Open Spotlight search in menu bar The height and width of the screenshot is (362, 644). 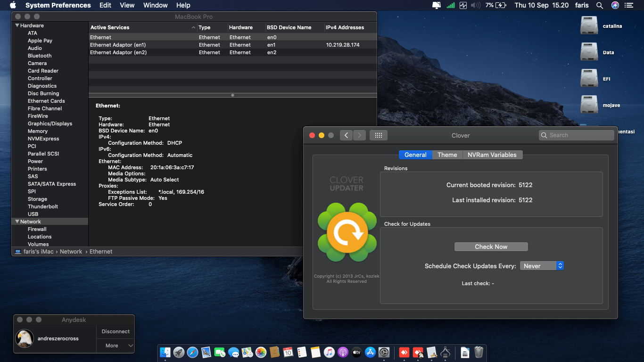click(x=600, y=5)
